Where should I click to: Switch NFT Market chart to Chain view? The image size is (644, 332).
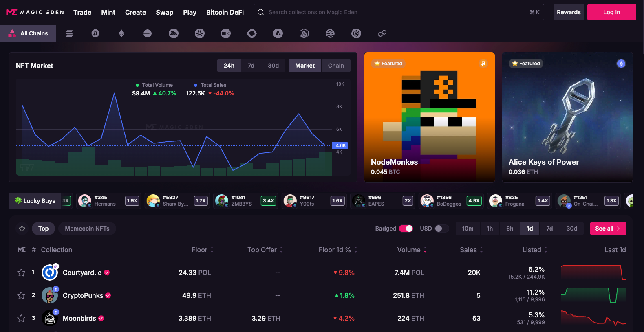click(x=335, y=66)
